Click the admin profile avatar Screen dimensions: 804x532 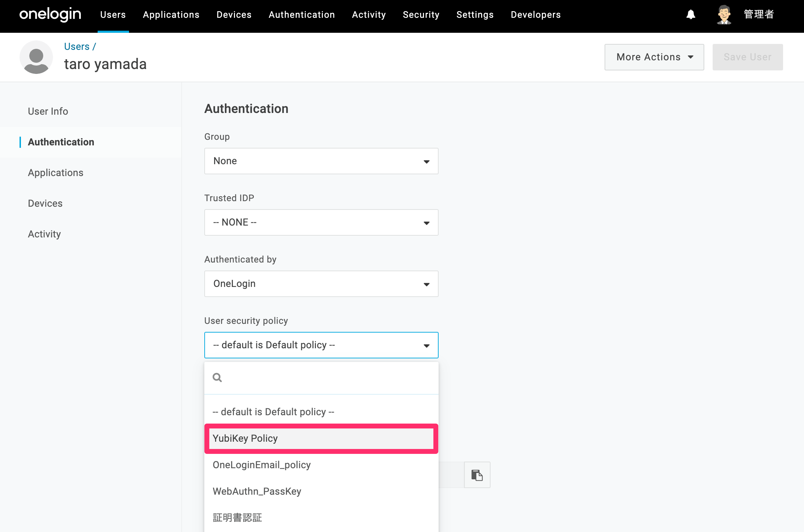point(724,15)
